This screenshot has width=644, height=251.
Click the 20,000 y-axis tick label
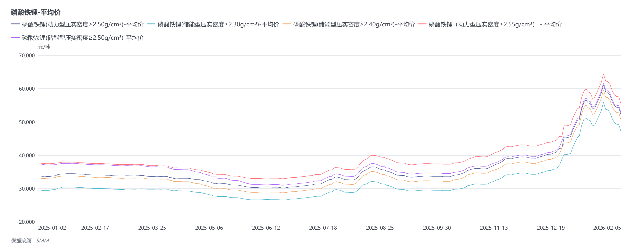tap(27, 222)
